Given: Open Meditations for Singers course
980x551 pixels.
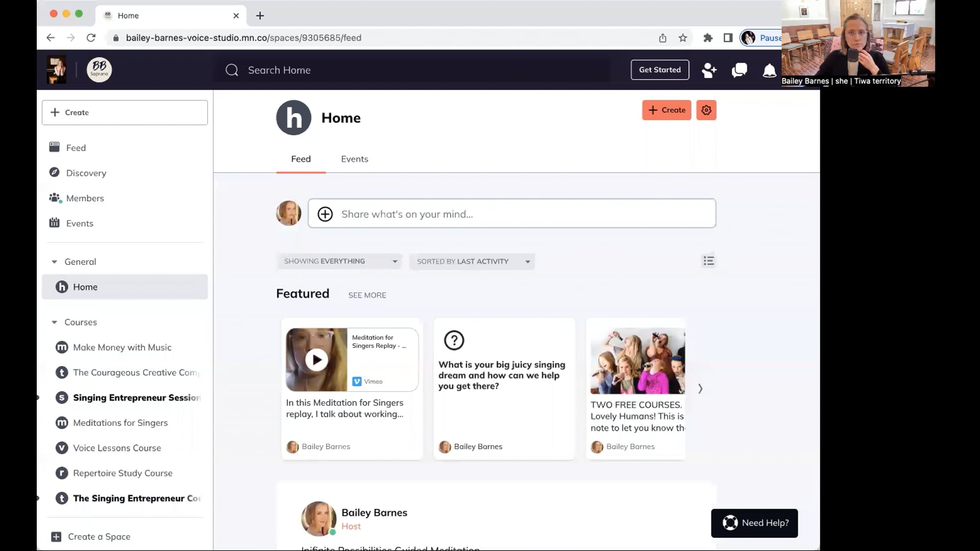Looking at the screenshot, I should click(x=120, y=423).
